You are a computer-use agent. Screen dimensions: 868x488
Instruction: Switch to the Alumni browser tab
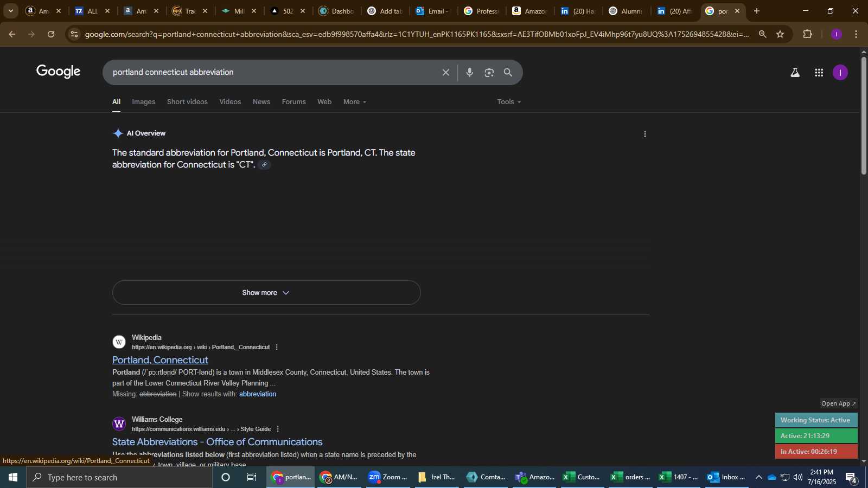[x=627, y=11]
